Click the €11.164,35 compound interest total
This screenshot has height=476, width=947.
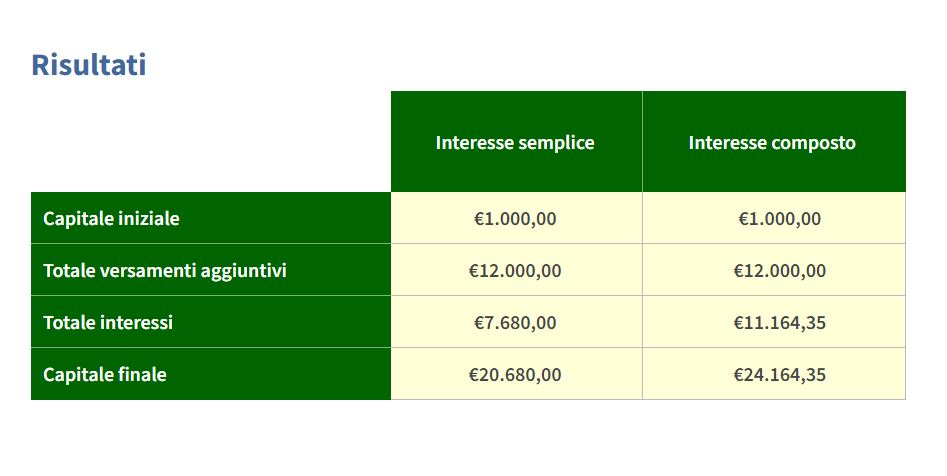[x=780, y=323]
